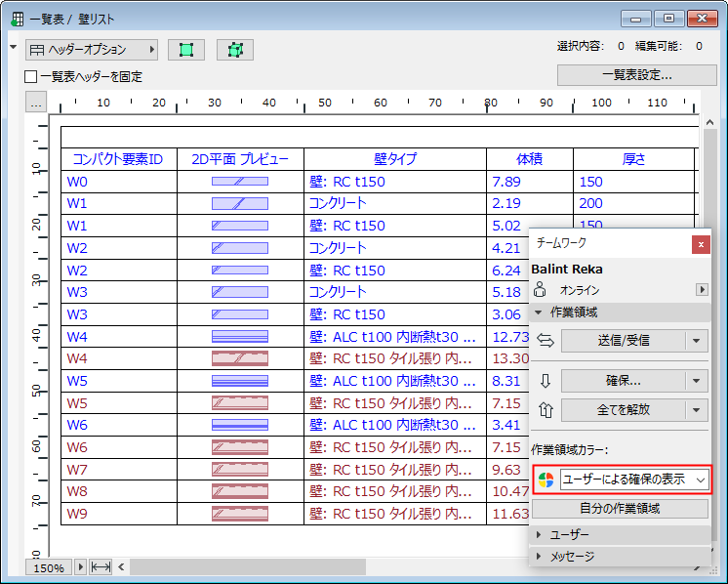
Task: Click the vertical scrollbar up arrow
Action: pos(709,123)
